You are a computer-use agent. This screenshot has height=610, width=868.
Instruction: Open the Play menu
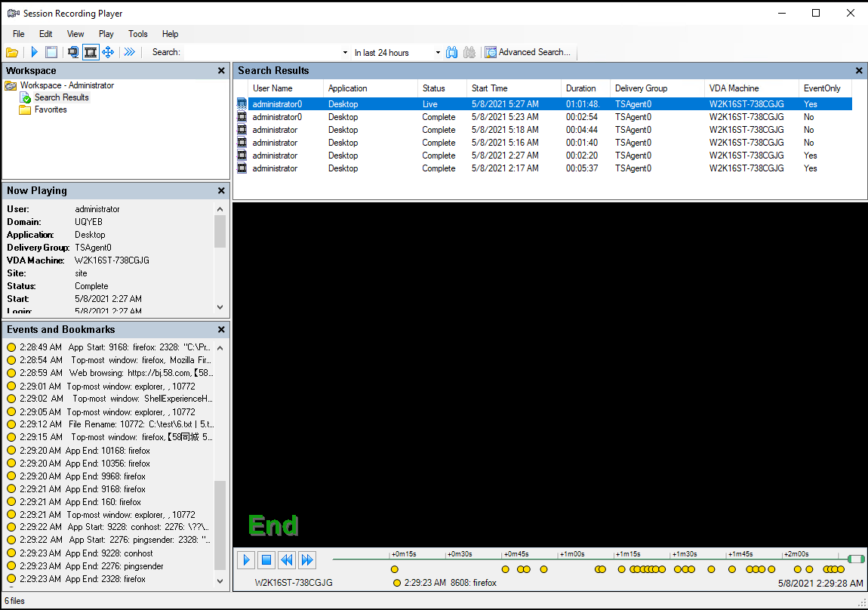click(106, 34)
